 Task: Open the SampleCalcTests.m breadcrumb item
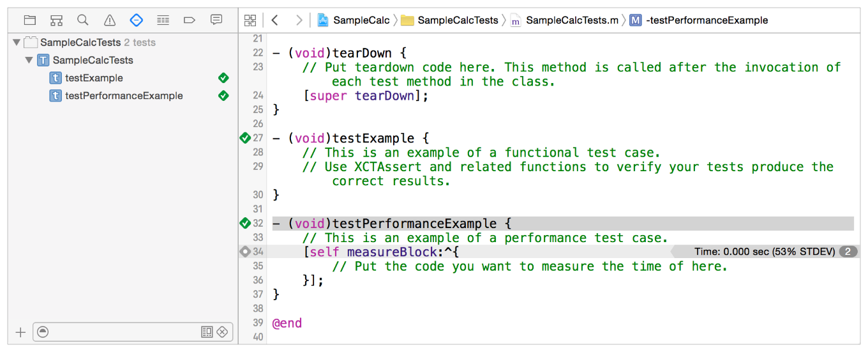(x=571, y=20)
